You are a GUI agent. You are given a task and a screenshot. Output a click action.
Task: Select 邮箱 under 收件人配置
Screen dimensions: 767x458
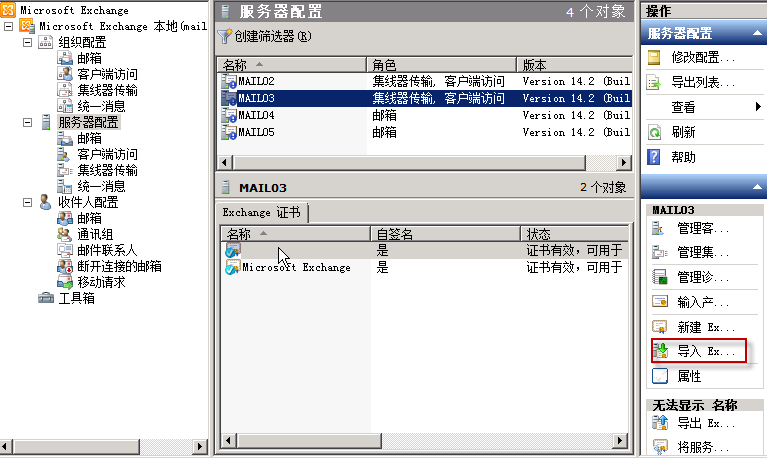pyautogui.click(x=89, y=218)
